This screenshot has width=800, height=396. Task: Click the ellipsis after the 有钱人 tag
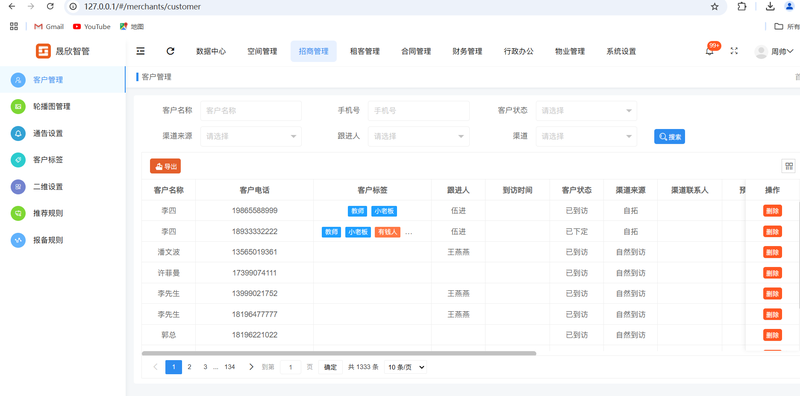[x=408, y=232]
